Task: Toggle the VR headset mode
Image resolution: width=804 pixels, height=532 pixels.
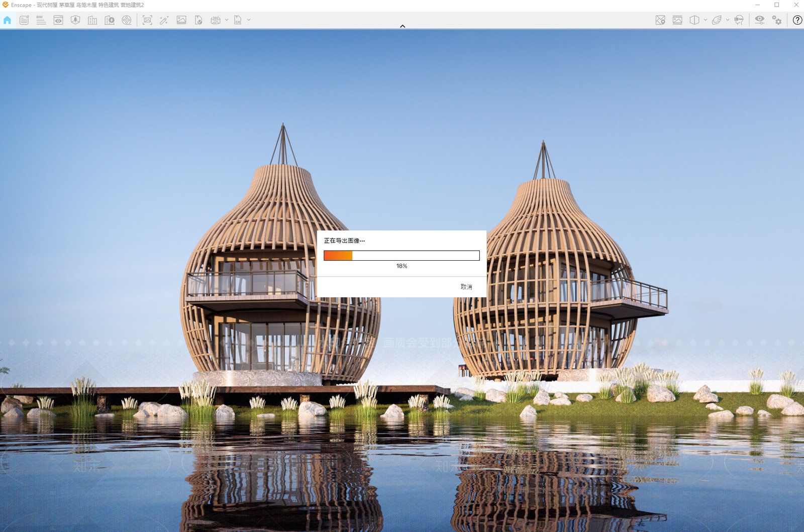Action: (739, 20)
